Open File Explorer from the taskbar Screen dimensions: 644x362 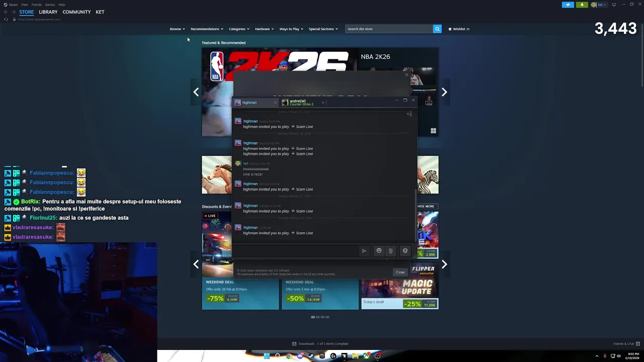355,356
